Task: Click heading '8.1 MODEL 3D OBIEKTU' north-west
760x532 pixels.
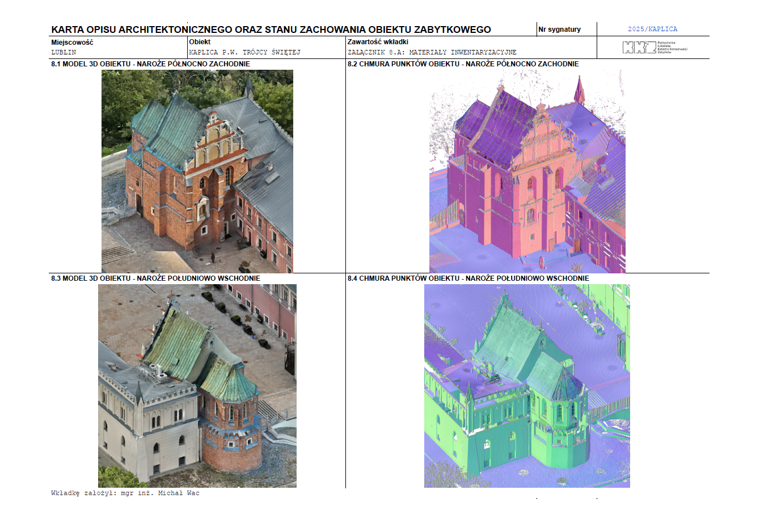Action: 150,64
